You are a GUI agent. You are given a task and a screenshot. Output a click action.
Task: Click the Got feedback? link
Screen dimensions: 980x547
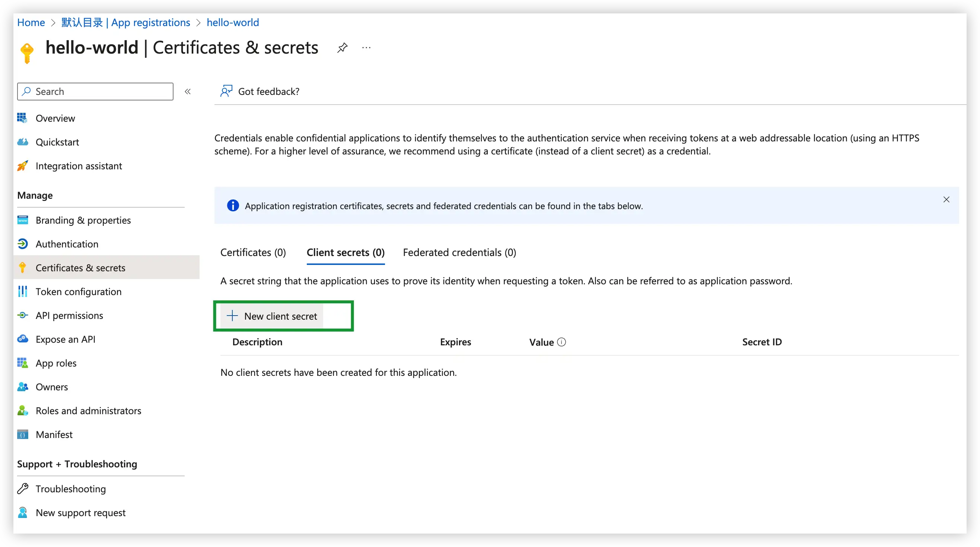[268, 92]
